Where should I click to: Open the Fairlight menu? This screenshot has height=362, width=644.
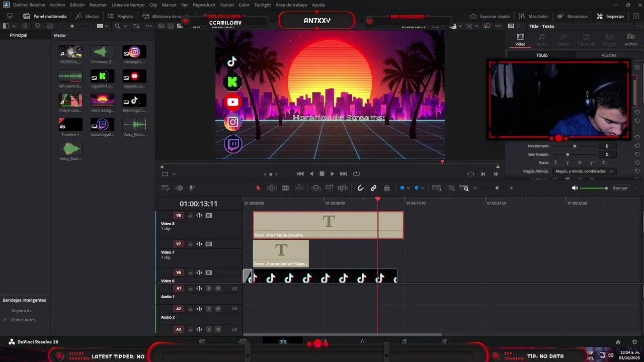(263, 5)
